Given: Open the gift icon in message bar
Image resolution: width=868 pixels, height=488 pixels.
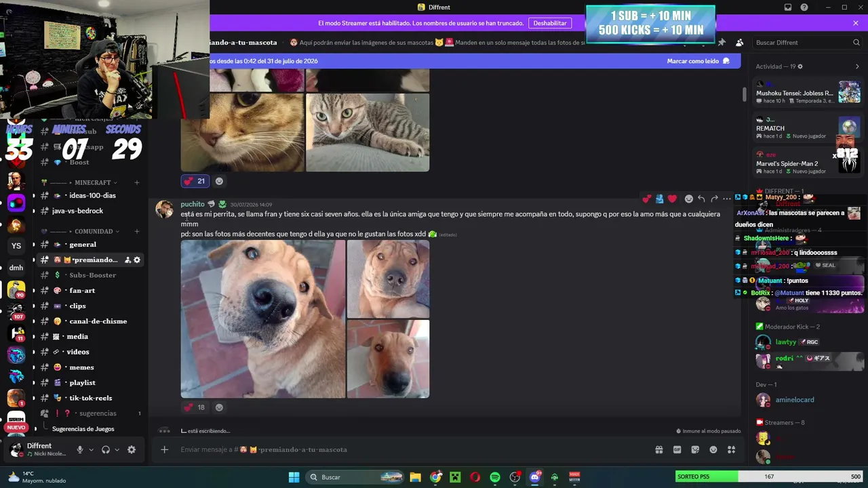Looking at the screenshot, I should (x=658, y=449).
